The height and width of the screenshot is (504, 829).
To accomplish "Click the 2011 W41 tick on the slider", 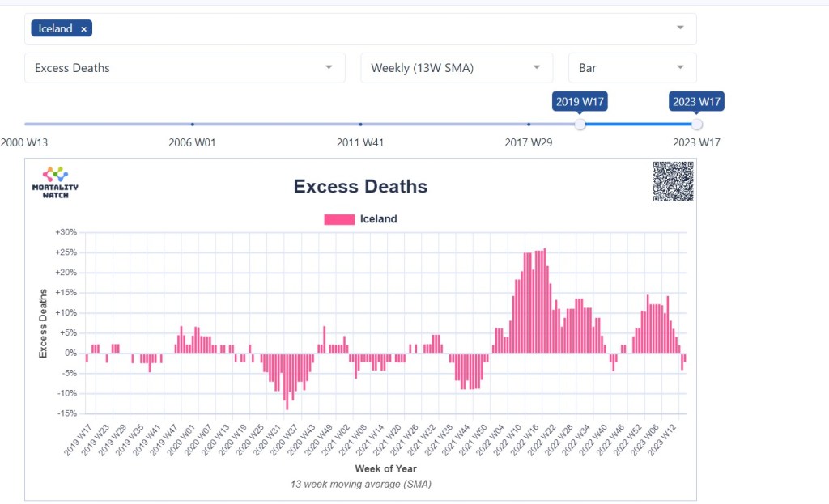I will coord(360,124).
